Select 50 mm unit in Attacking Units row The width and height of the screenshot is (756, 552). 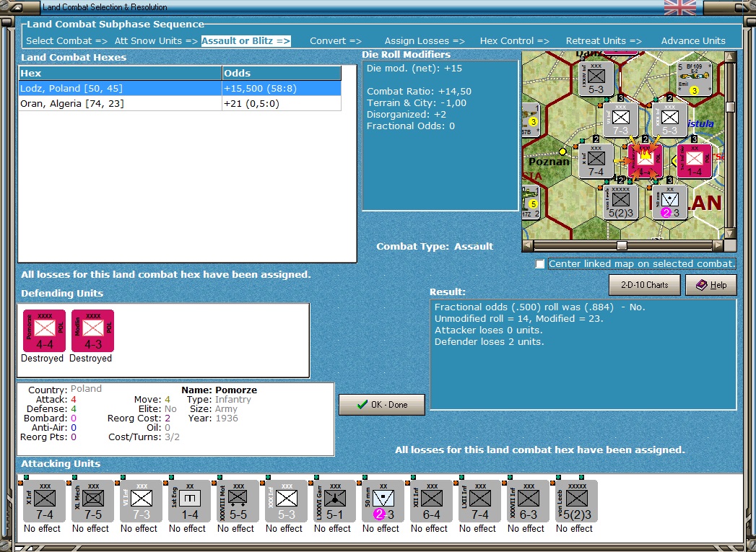(x=383, y=501)
